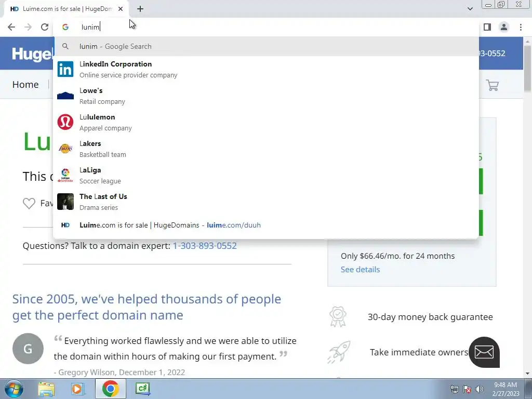The height and width of the screenshot is (399, 532).
Task: Click the money back guarantee ribbon icon
Action: [338, 316]
